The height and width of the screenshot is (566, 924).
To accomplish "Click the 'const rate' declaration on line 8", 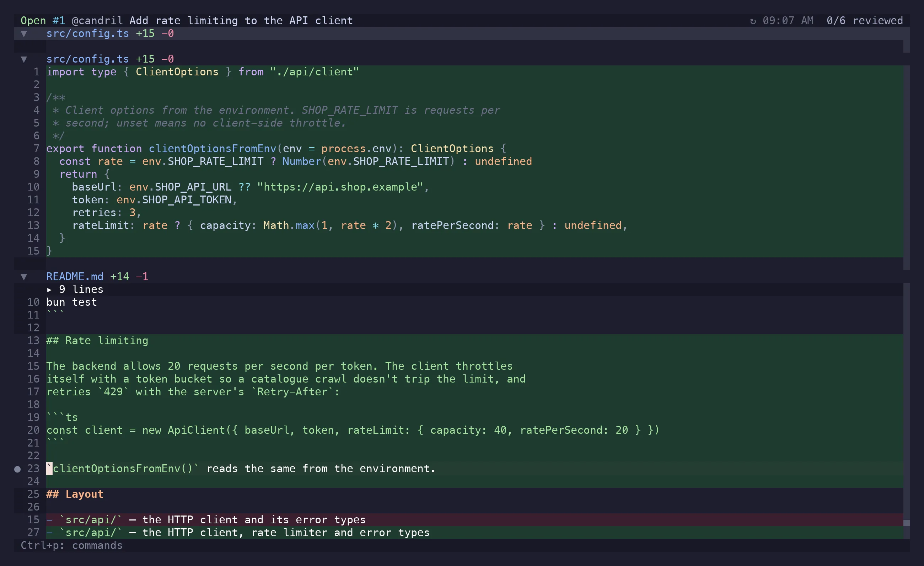I will pos(91,162).
